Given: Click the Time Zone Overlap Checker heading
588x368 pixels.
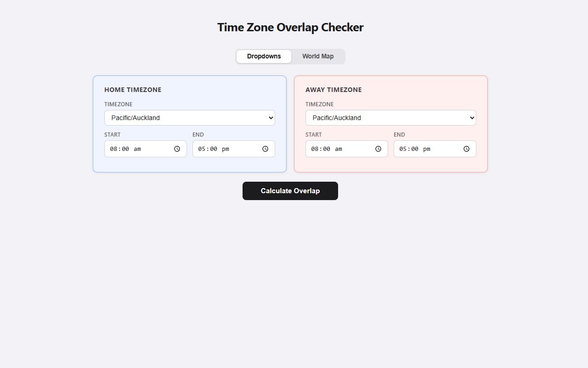Looking at the screenshot, I should (x=290, y=28).
